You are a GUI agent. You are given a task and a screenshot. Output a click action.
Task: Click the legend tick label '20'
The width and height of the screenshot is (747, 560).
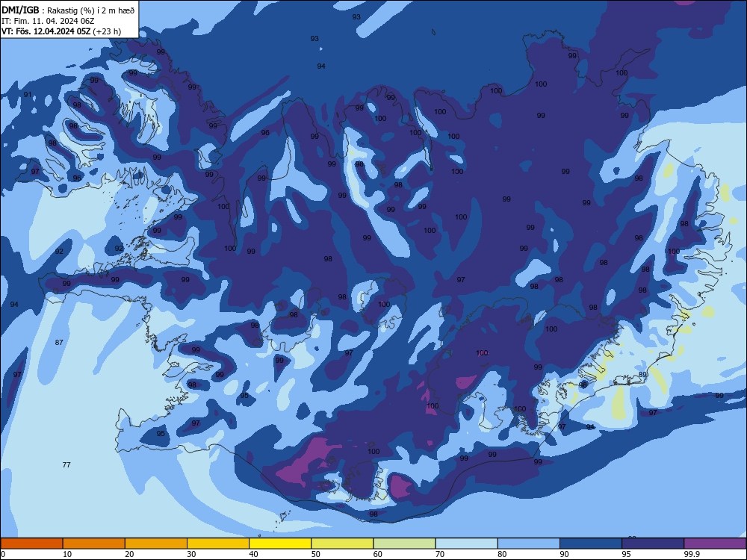tap(129, 554)
